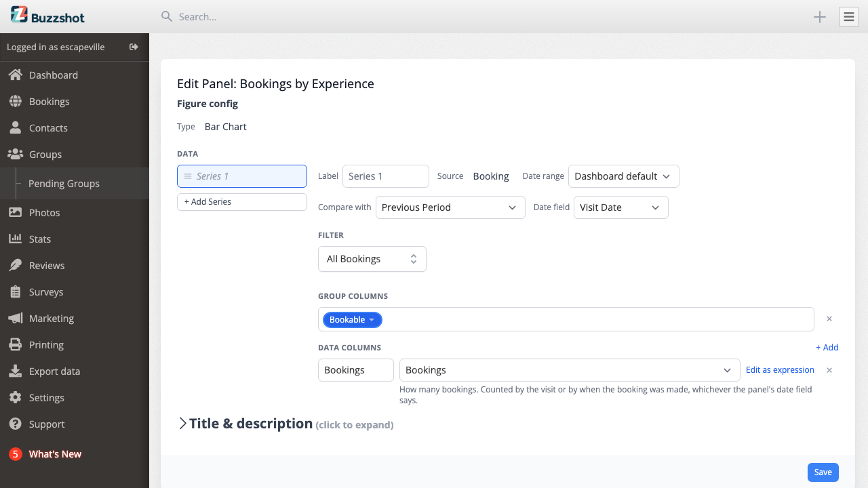Click What's New link
This screenshot has width=868, height=488.
pos(55,454)
